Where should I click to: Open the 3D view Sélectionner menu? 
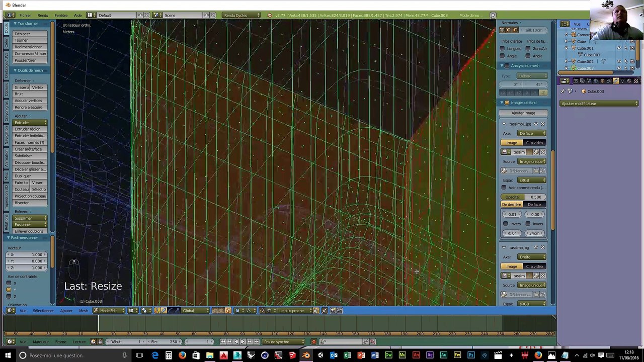pos(43,310)
